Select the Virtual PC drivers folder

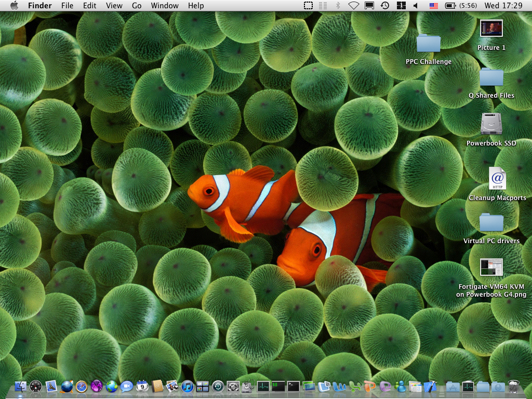(491, 222)
